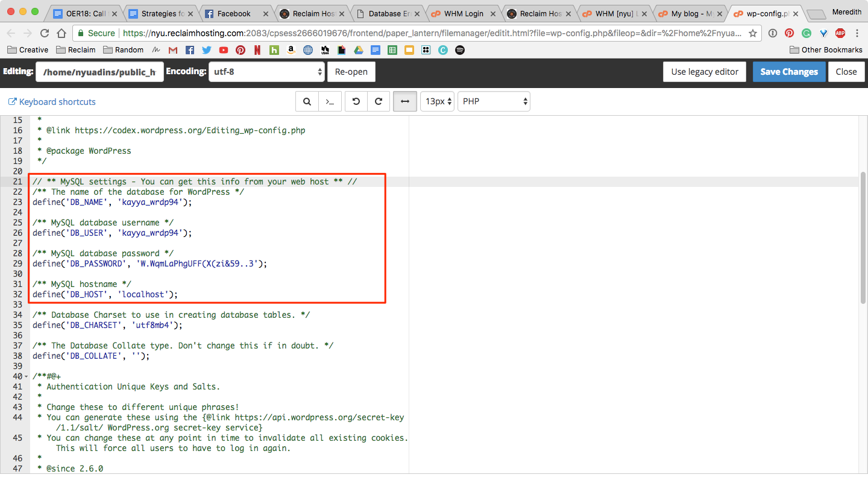
Task: Collapse the code fold at line 40
Action: [x=26, y=376]
